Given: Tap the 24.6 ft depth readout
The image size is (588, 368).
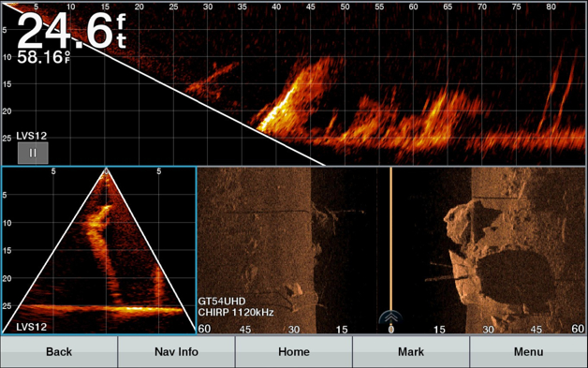Looking at the screenshot, I should 71,31.
